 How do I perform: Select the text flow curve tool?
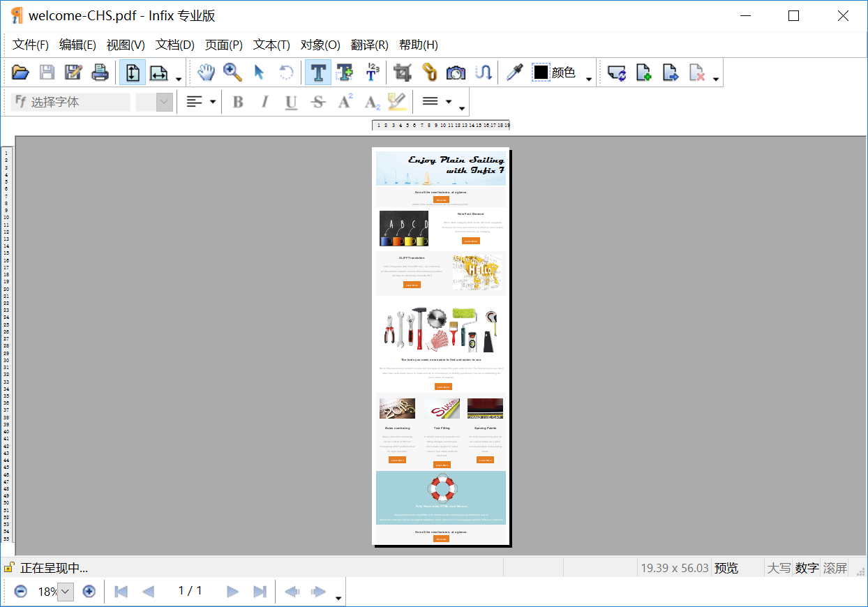(x=484, y=73)
